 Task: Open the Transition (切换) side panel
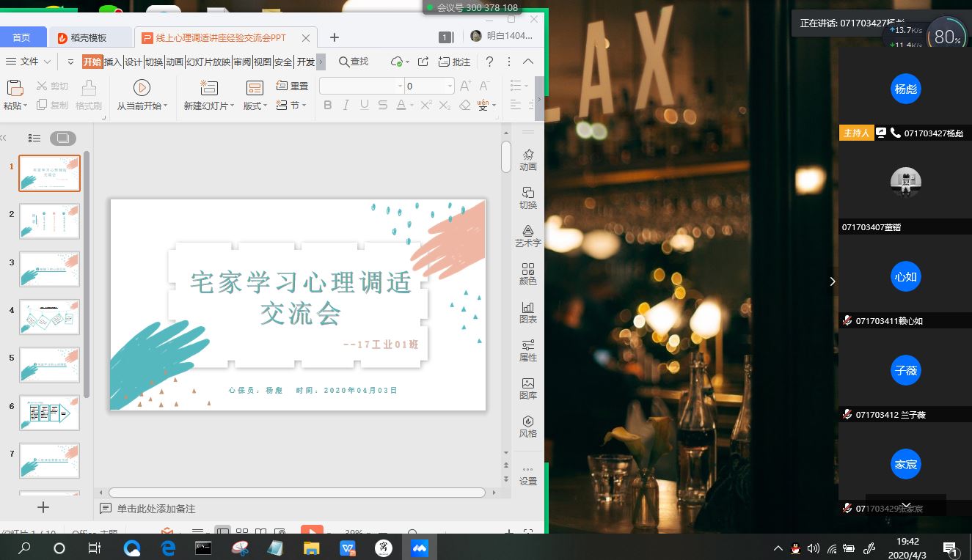(x=528, y=198)
